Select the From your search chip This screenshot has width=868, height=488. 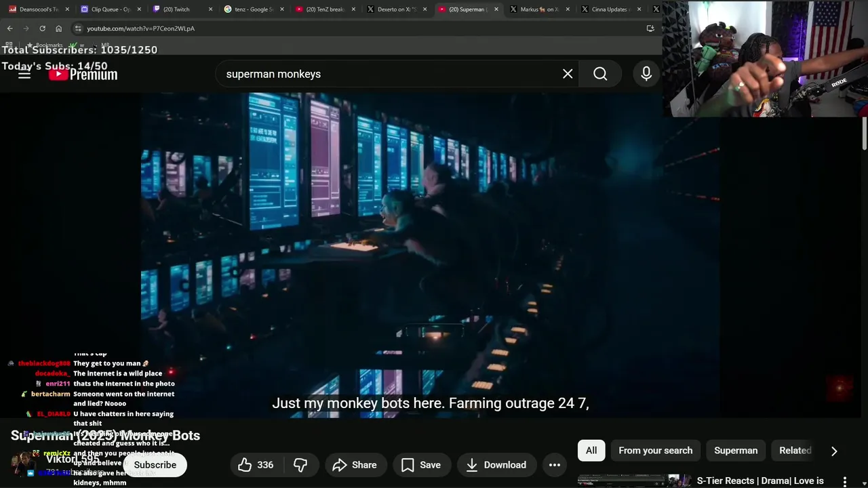[x=655, y=451]
